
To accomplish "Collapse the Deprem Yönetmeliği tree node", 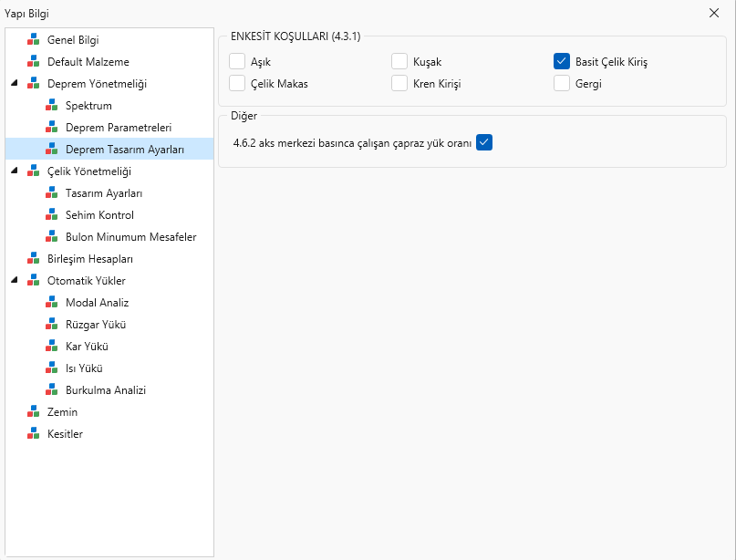I will (x=14, y=84).
